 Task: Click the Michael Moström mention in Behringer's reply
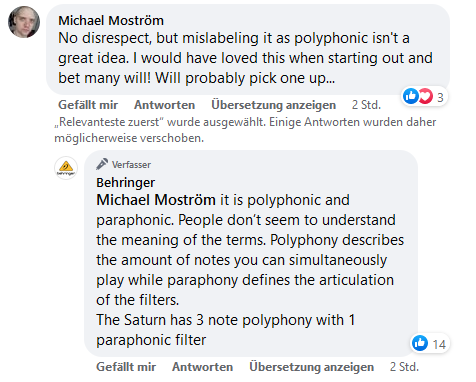pos(156,200)
